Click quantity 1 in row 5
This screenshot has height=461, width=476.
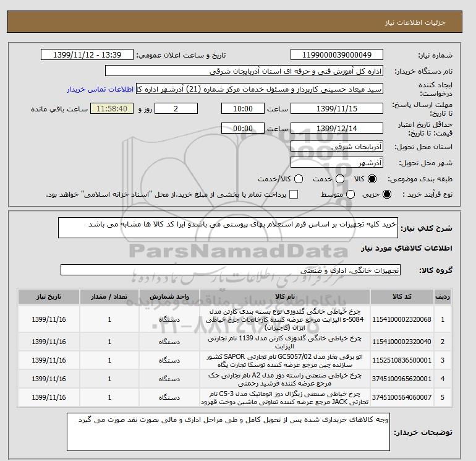[x=109, y=397]
